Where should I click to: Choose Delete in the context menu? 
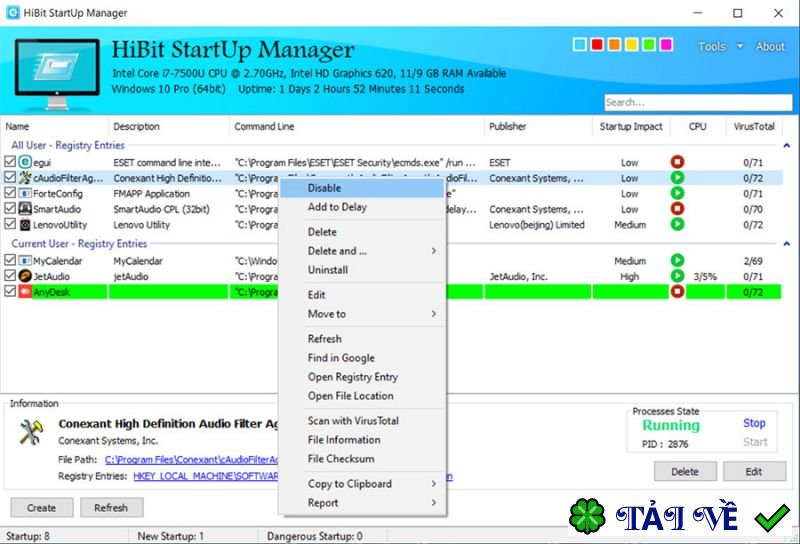point(362,232)
